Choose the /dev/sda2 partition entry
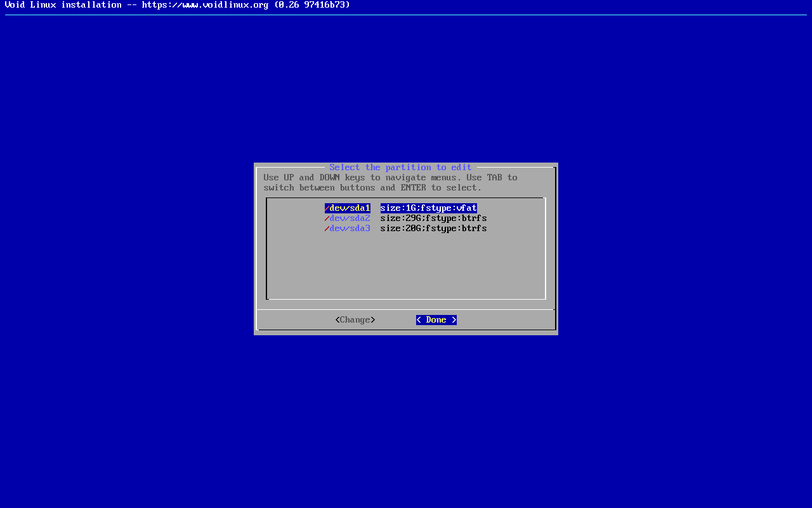812x508 pixels. (x=348, y=218)
